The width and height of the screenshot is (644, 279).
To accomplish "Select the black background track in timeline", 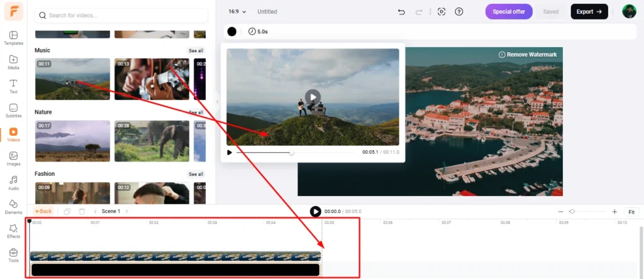I will pyautogui.click(x=175, y=270).
